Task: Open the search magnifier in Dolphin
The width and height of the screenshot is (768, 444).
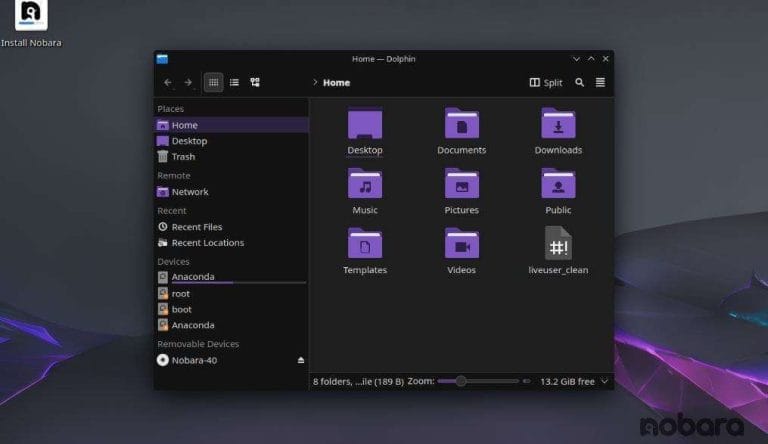Action: (x=579, y=82)
